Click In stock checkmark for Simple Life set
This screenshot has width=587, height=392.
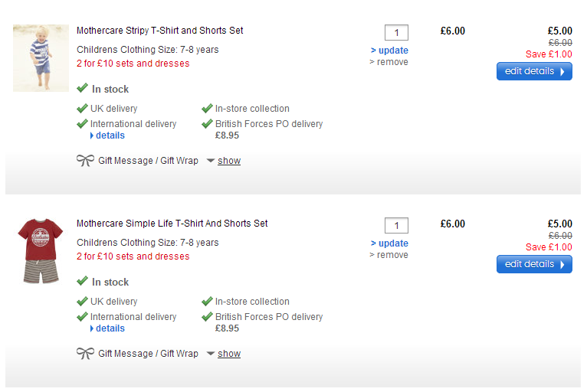[83, 282]
